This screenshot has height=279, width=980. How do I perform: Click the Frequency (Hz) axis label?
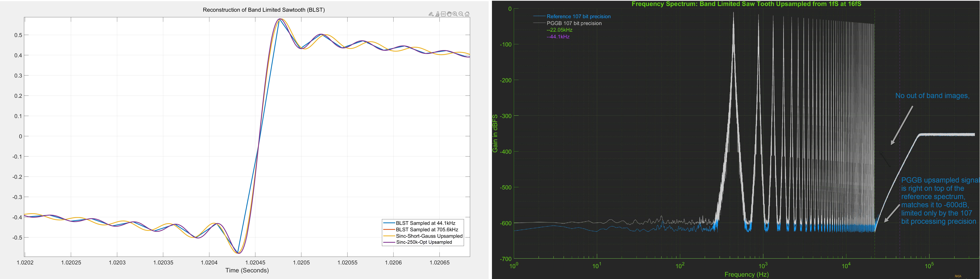click(x=746, y=274)
